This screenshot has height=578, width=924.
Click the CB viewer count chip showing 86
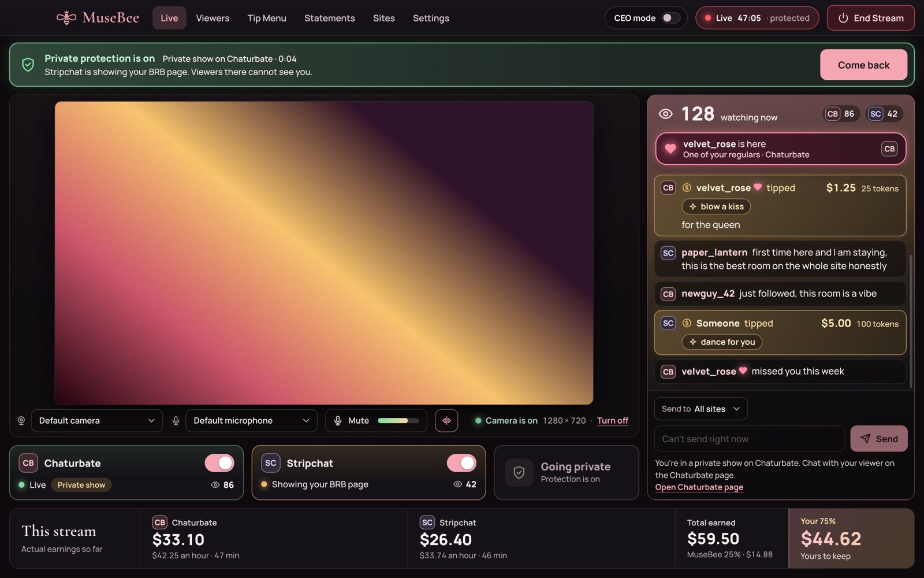coord(841,114)
